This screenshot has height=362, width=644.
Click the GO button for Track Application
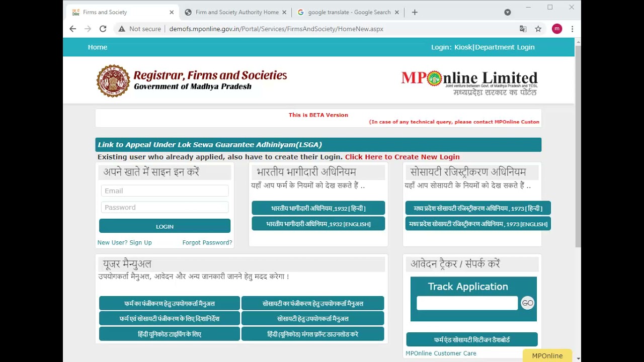click(x=527, y=303)
